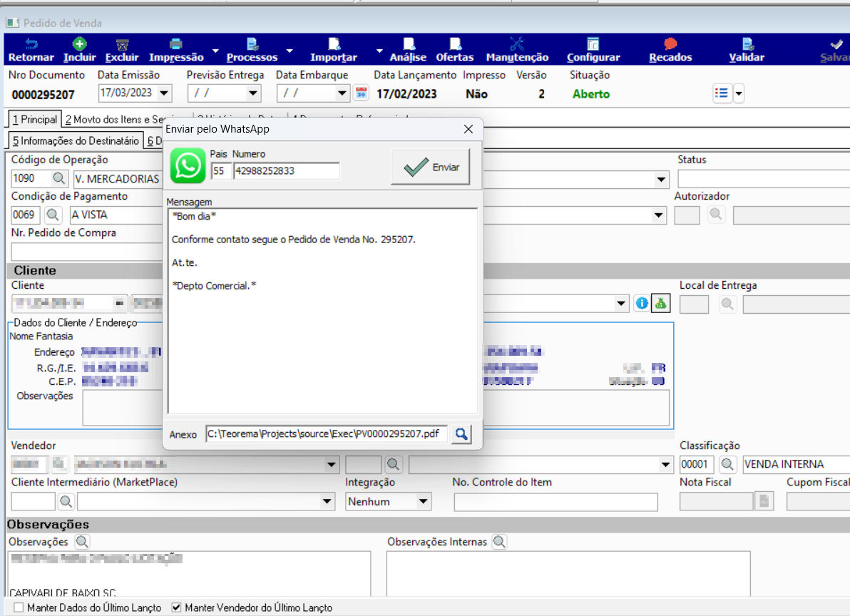Click the Pais code field

point(220,171)
